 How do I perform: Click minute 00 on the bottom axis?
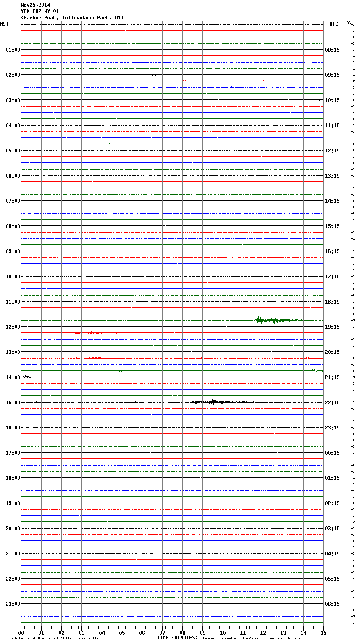point(21,633)
